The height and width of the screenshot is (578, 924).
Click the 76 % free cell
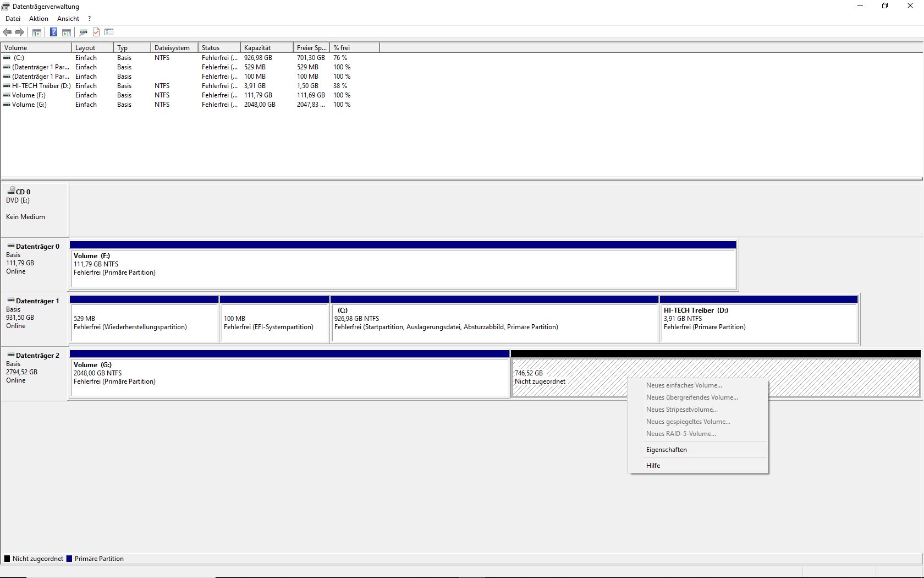click(340, 58)
